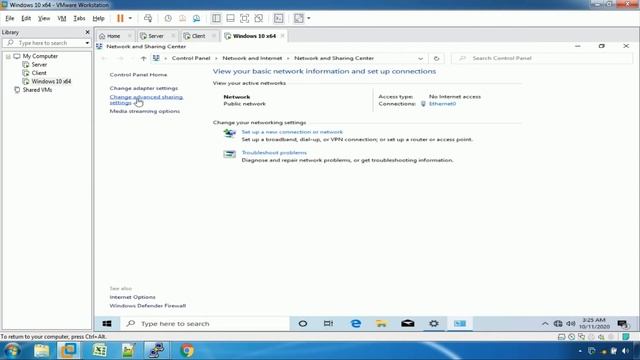
Task: Click Control Panel in the breadcrumb
Action: [191, 58]
